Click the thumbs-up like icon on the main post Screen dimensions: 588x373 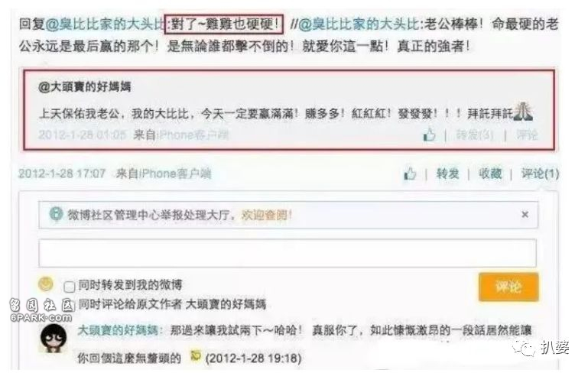(x=410, y=174)
